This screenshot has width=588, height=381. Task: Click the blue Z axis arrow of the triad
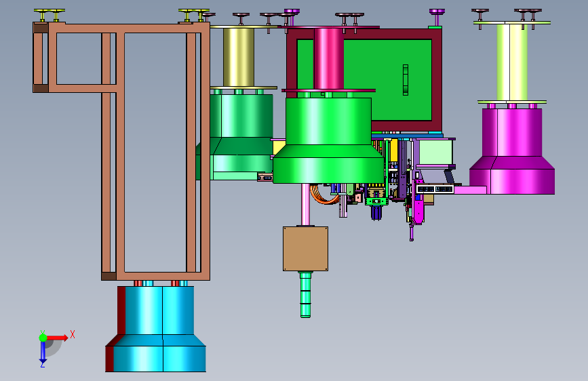[43, 353]
